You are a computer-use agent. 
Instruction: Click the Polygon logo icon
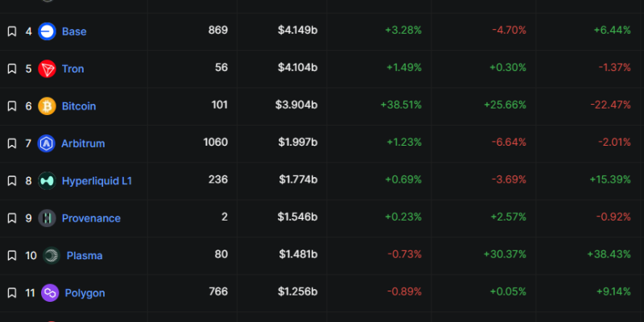point(52,293)
